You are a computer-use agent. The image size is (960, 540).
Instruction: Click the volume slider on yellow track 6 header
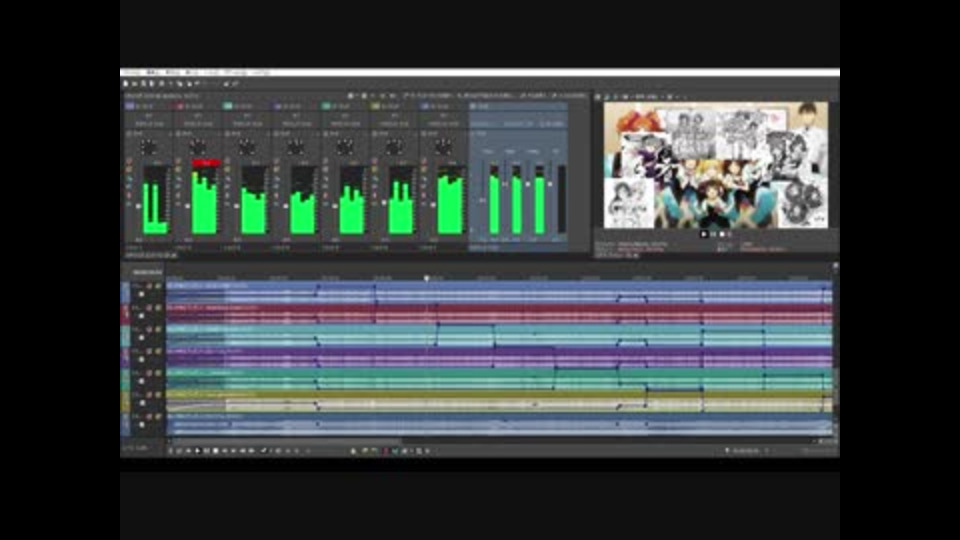pos(142,403)
